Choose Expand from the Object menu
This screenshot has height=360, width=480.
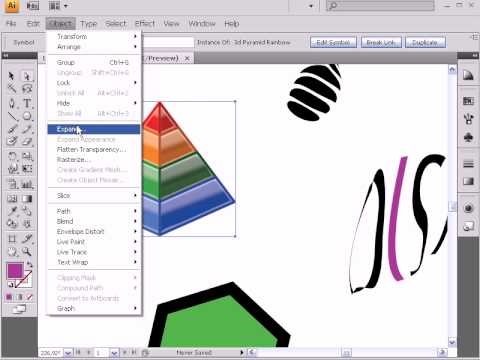(x=94, y=129)
